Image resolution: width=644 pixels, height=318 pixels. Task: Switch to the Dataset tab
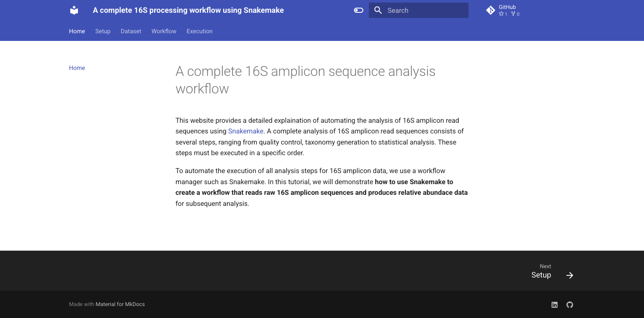click(x=131, y=31)
